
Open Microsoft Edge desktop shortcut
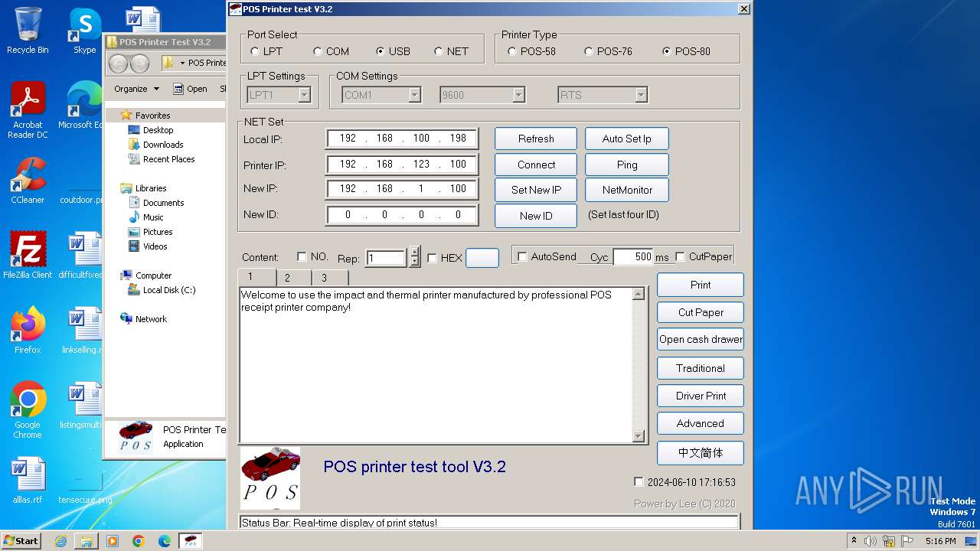(82, 105)
